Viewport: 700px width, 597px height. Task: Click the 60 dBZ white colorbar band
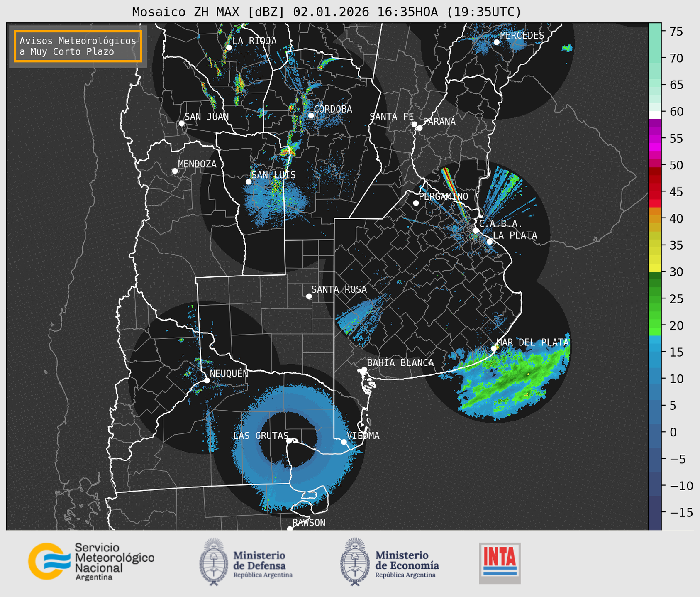coord(655,115)
